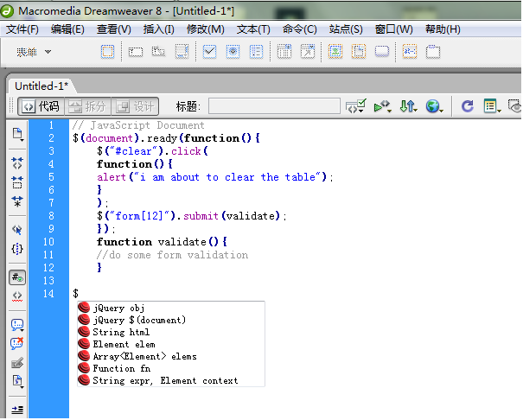The image size is (523, 420).
Task: Choose code hint 'jQuery obj'
Action: 171,308
